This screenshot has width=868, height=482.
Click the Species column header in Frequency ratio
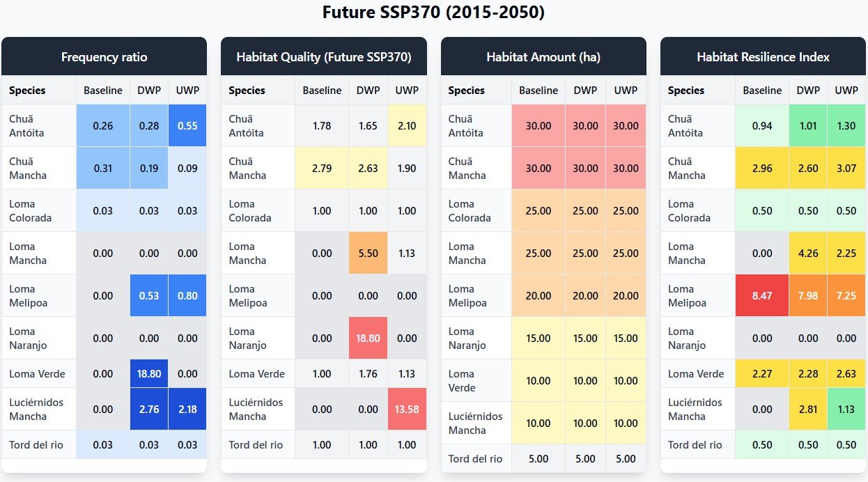point(27,91)
